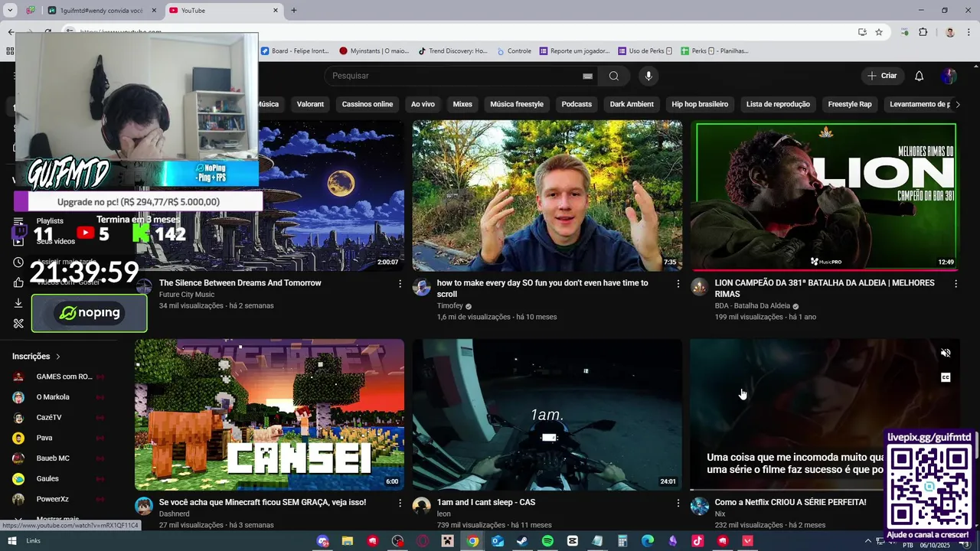Open Myinstants bookmark
Image resolution: width=980 pixels, height=551 pixels.
pos(374,51)
